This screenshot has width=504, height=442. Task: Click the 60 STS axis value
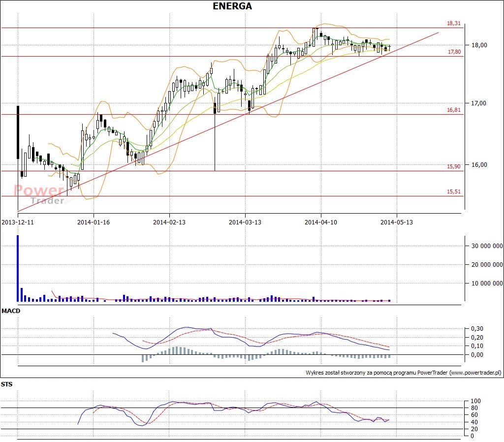[x=474, y=415]
